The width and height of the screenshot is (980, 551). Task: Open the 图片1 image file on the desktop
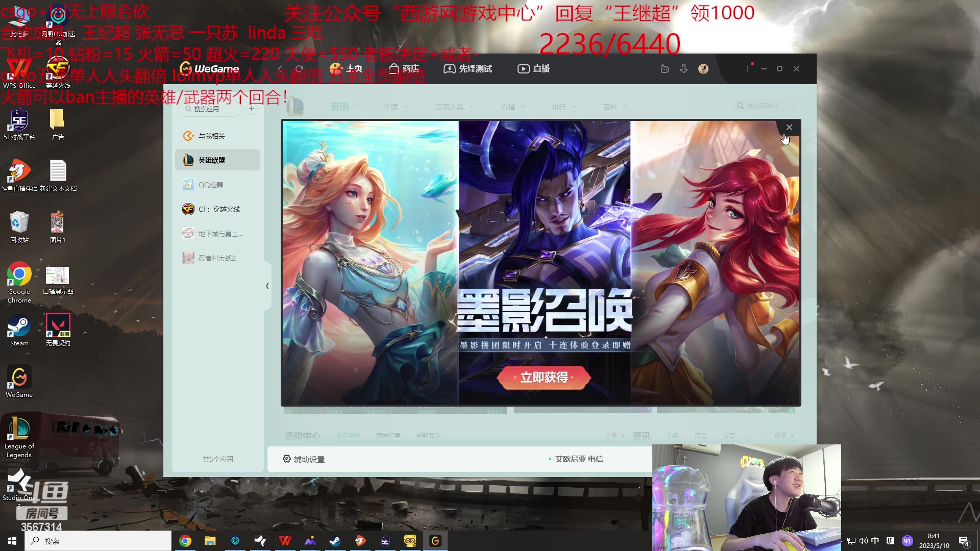(58, 228)
